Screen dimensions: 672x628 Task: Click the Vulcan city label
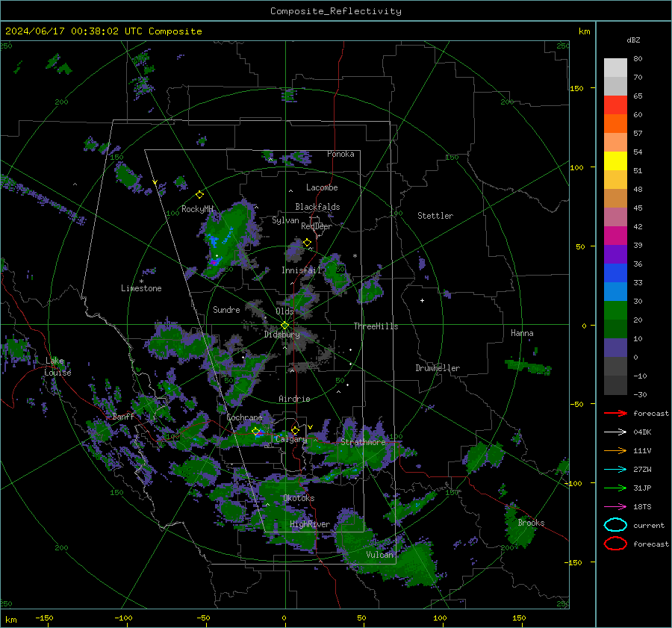[380, 555]
